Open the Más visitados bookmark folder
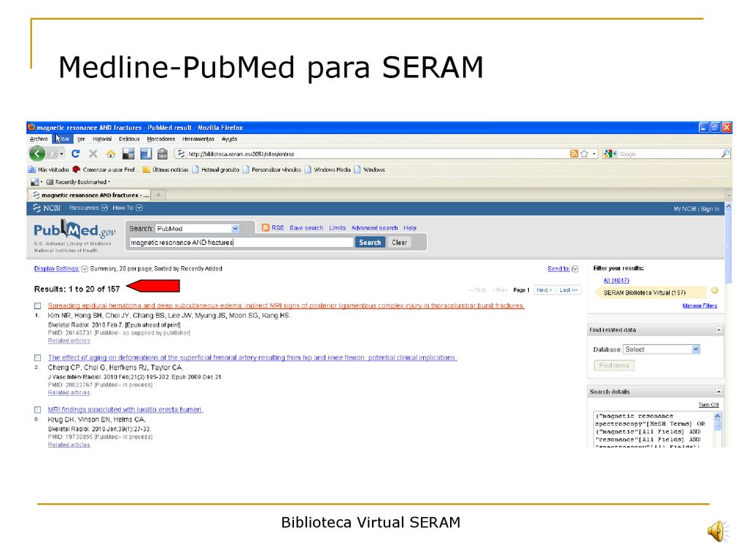747x560 pixels. [x=49, y=169]
